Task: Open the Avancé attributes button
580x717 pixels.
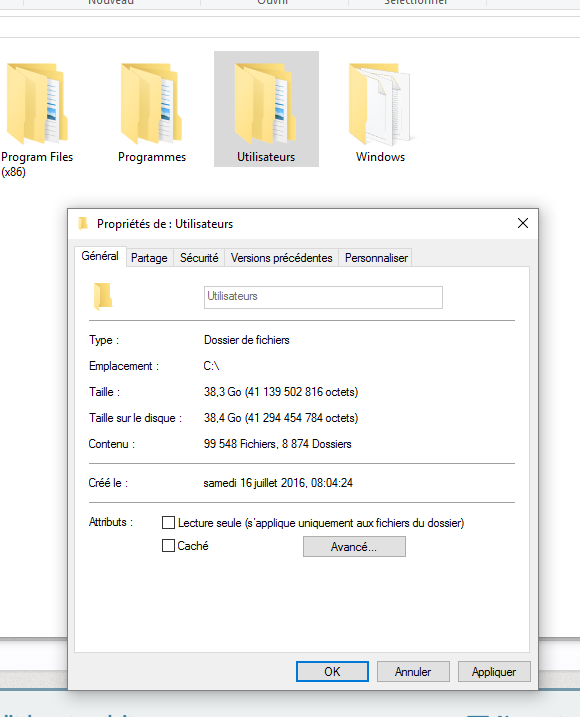Action: (x=354, y=546)
